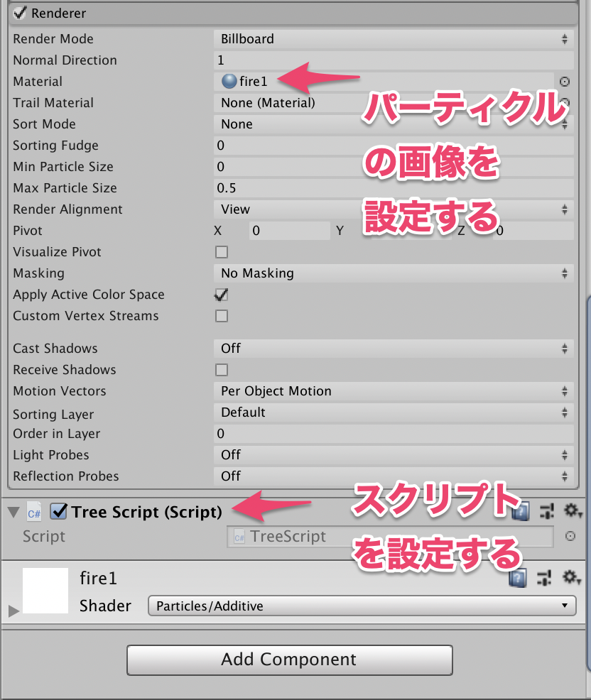Viewport: 591px width, 700px height.
Task: Edit the Max Particle Size field
Action: pos(394,188)
